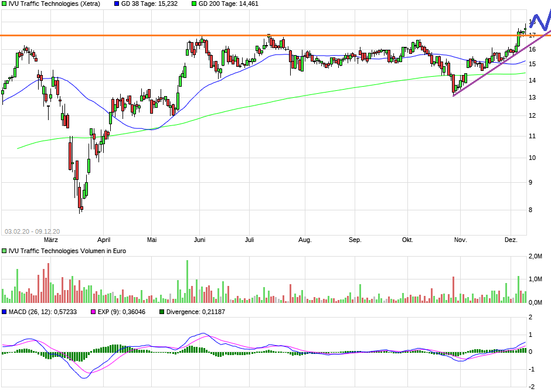Screen dimensions: 551x392
Task: Click the price axis value 9
Action: 530,182
